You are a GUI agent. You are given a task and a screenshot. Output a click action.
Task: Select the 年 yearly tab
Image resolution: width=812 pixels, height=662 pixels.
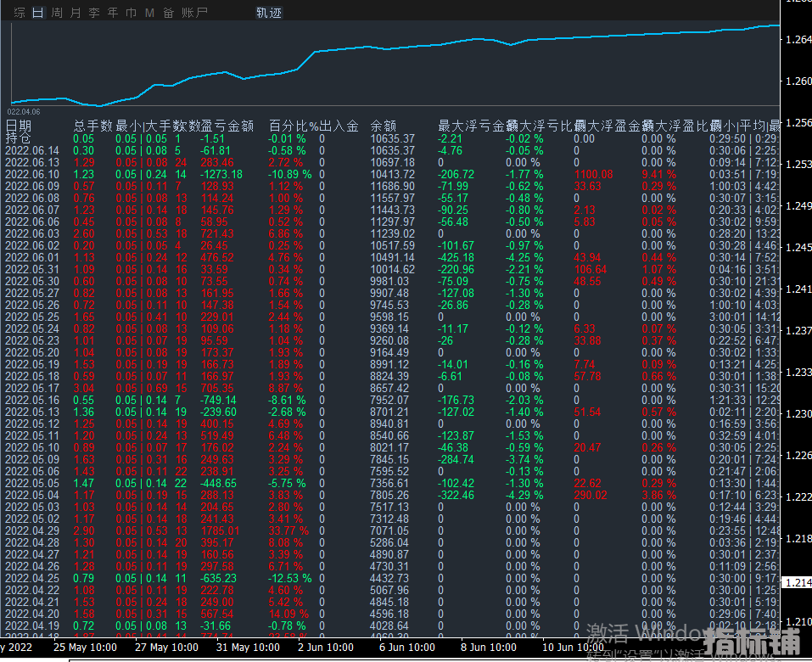pyautogui.click(x=113, y=13)
